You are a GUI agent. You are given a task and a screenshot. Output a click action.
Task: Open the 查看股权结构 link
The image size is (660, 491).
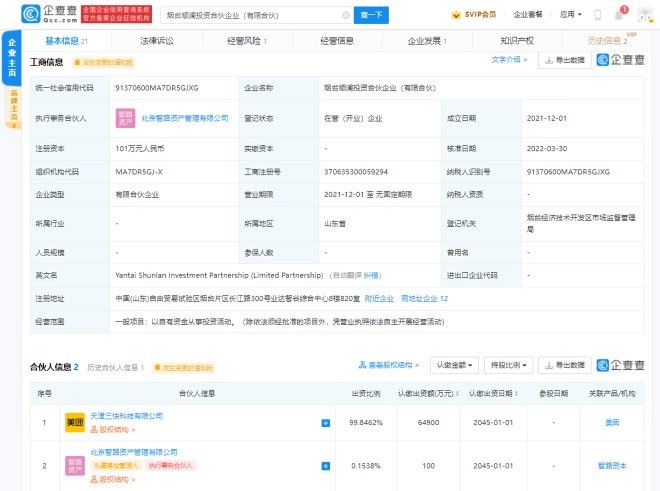pos(392,366)
